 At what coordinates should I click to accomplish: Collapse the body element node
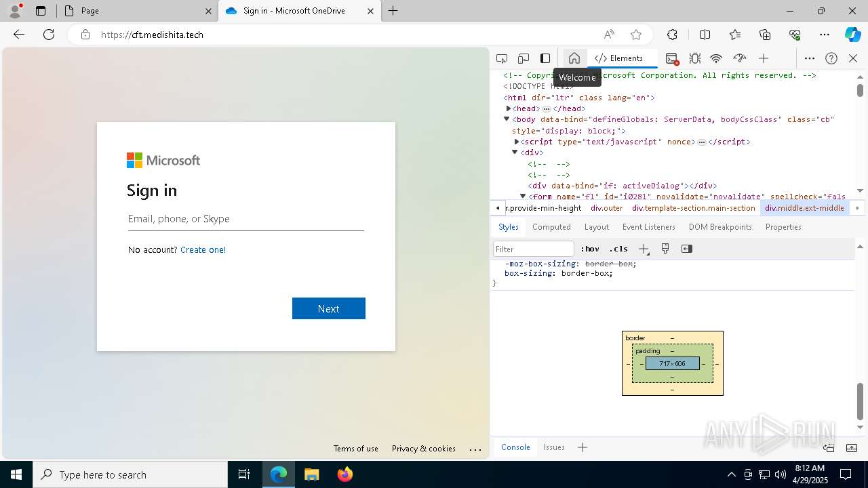pos(507,119)
